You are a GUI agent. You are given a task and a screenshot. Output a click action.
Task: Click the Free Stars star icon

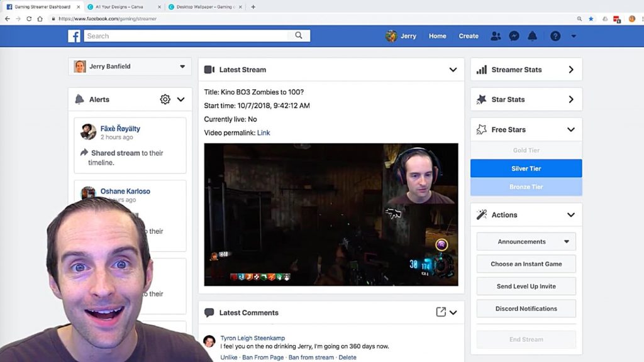pyautogui.click(x=481, y=129)
